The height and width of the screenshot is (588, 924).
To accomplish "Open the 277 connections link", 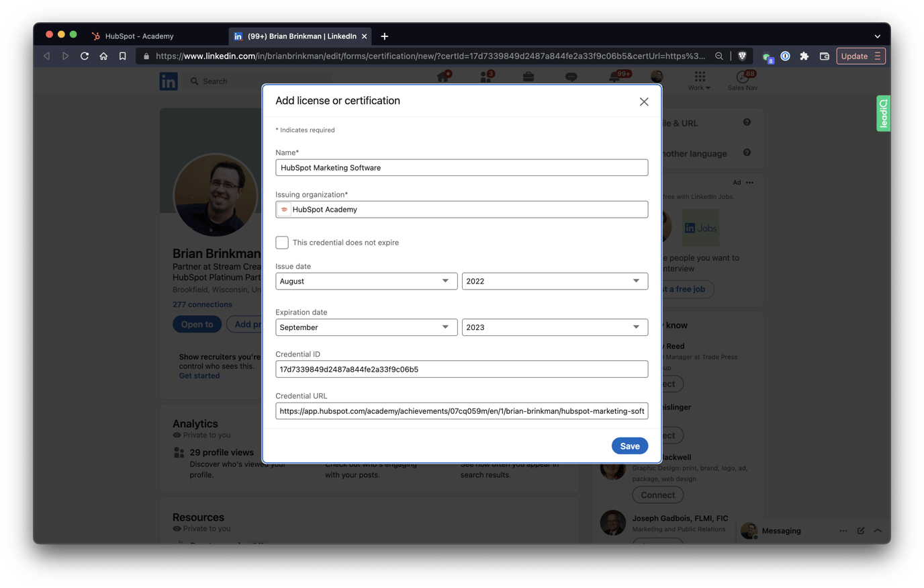I will click(202, 304).
